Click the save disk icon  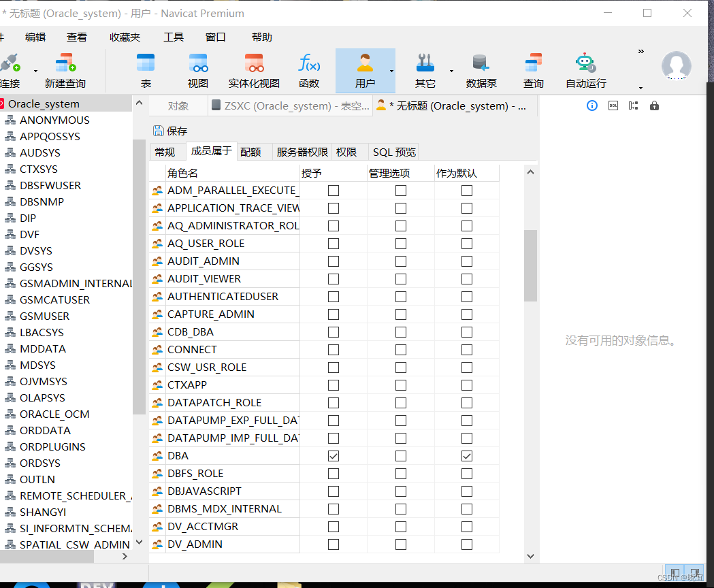click(x=158, y=131)
